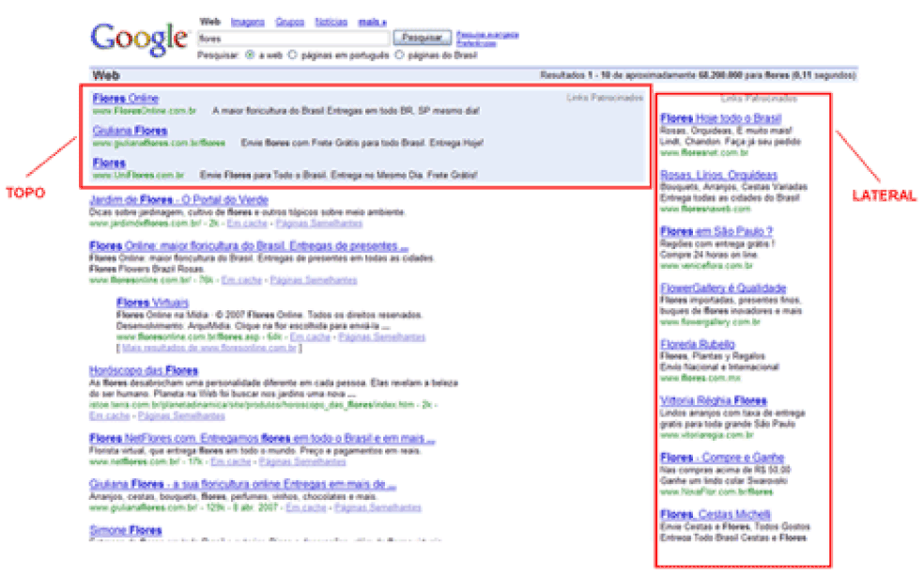This screenshot has width=924, height=577.
Task: Open 'Giuliana Flores - a sua floricultura online' result
Action: point(242,484)
